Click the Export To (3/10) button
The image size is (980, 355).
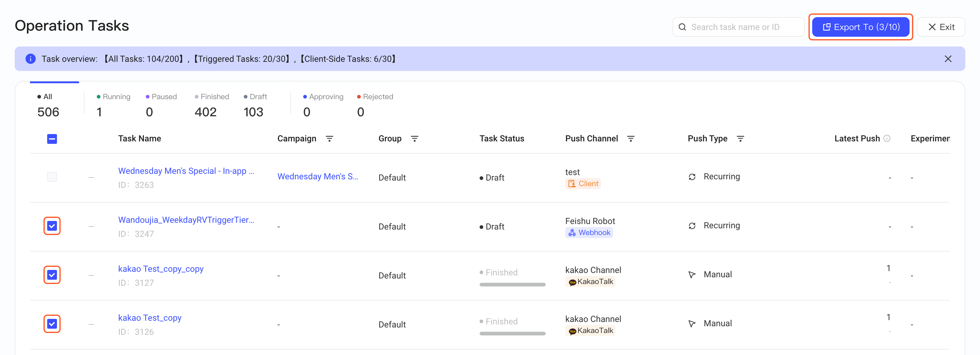point(861,27)
